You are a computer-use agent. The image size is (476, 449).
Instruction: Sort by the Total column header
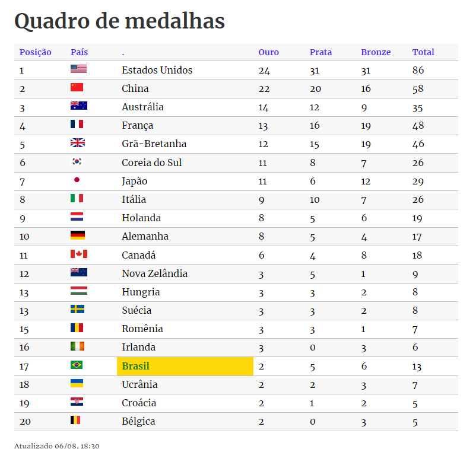[423, 52]
